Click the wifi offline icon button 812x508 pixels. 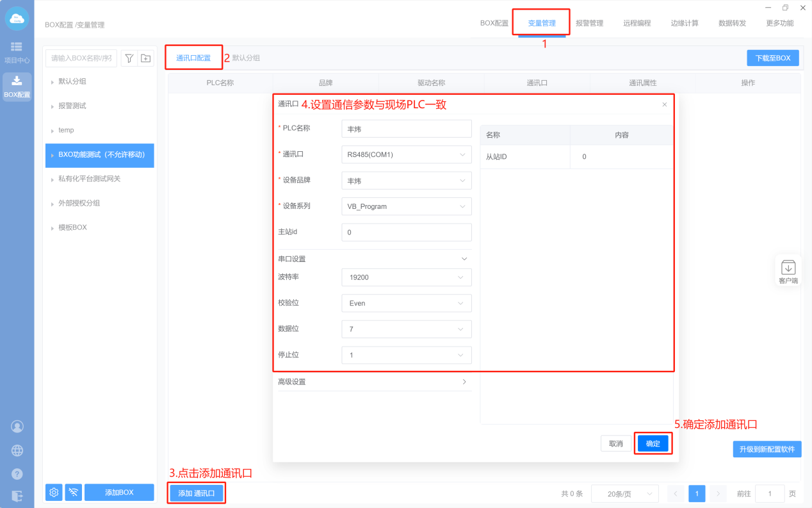click(x=74, y=492)
